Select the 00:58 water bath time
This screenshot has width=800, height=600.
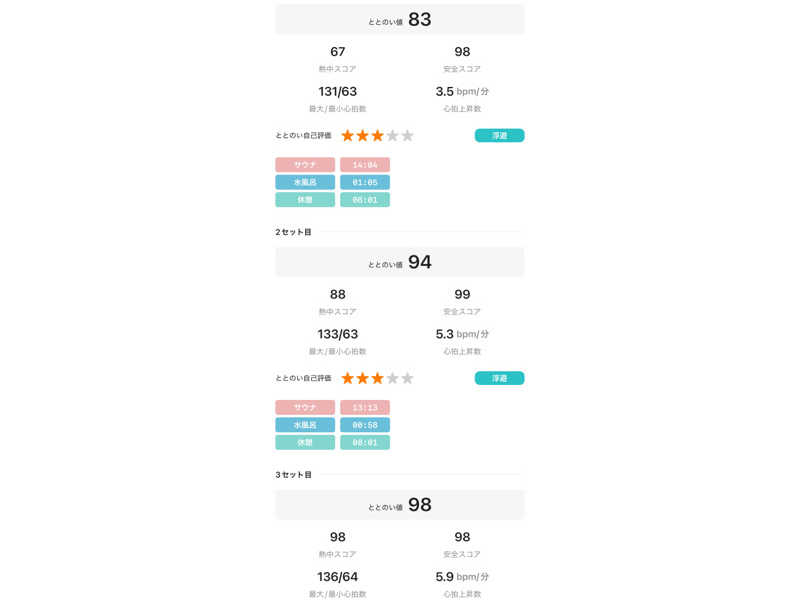[x=365, y=425]
